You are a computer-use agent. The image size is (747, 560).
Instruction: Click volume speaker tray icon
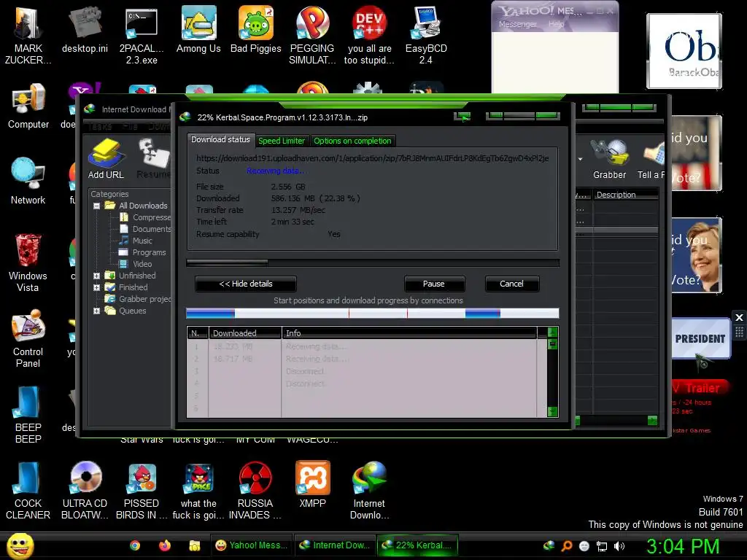coord(619,546)
